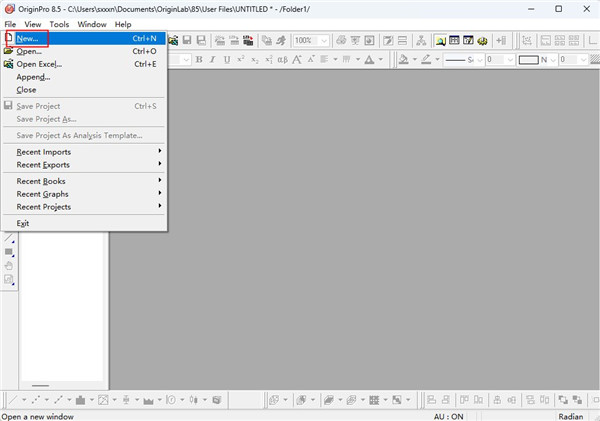The image size is (600, 421).
Task: Toggle Italic text formatting
Action: pos(213,59)
